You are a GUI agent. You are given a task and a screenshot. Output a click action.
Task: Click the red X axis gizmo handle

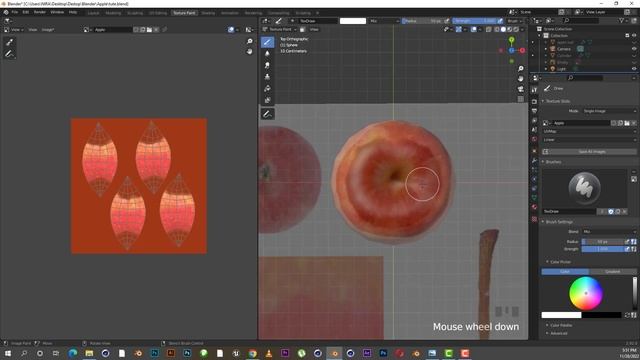(x=522, y=50)
